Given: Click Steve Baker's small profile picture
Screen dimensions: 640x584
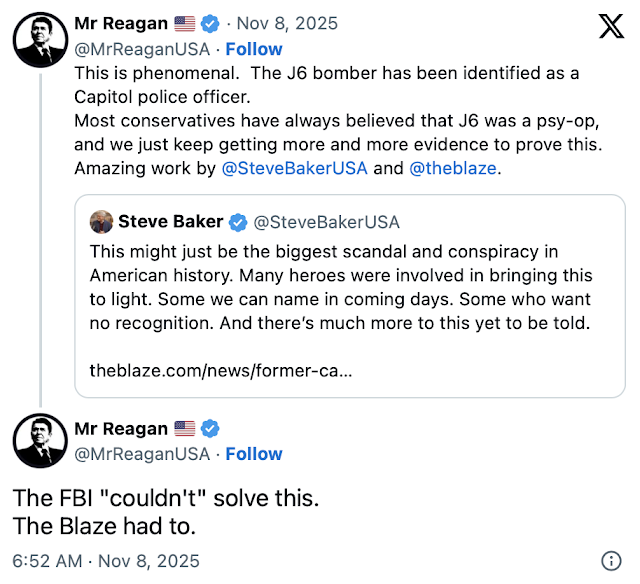Looking at the screenshot, I should click(101, 222).
